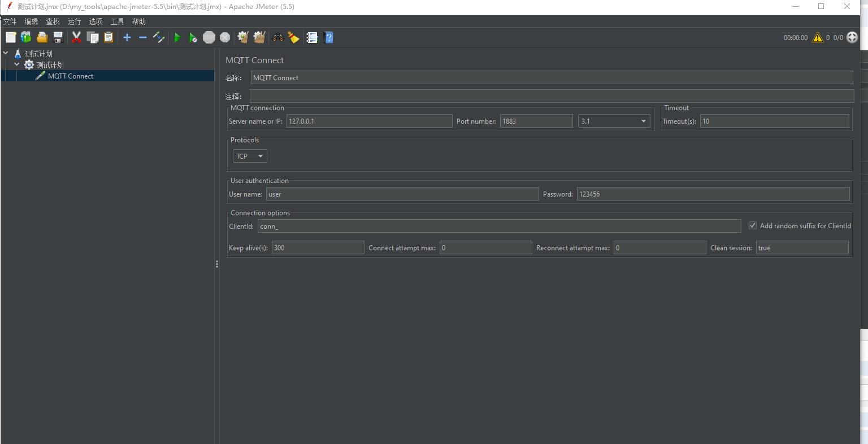Click the Keep alive(s) field 300

318,247
